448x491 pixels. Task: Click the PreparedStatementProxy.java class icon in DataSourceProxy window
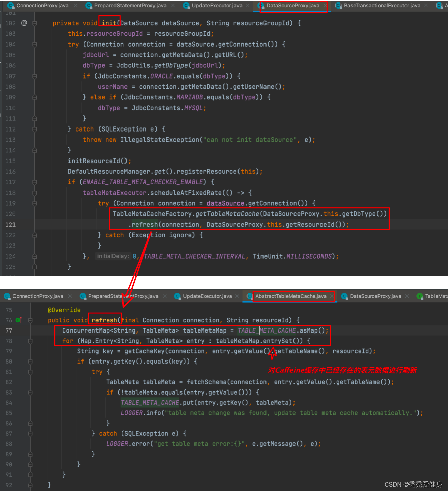[x=89, y=6]
